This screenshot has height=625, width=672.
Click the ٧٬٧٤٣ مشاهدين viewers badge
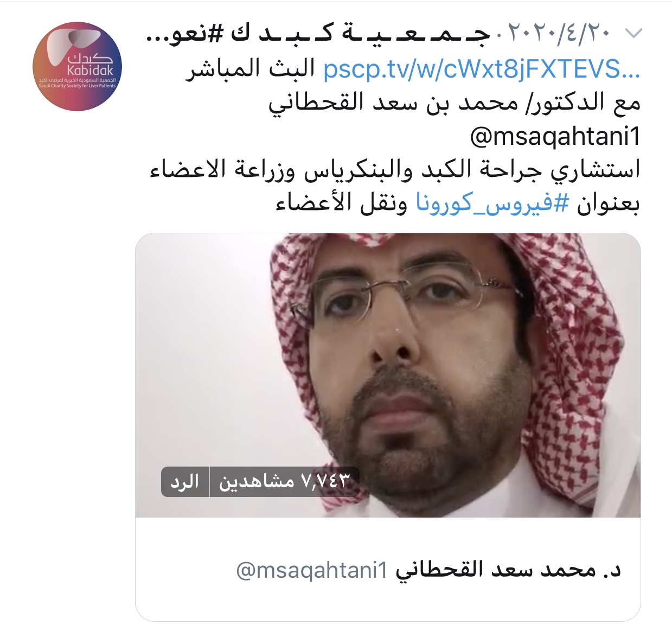point(284,481)
